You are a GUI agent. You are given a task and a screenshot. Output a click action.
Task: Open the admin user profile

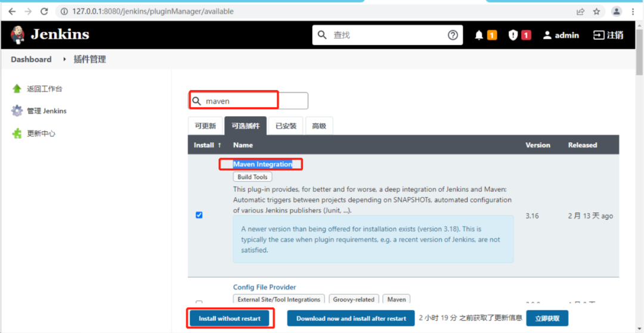point(561,35)
